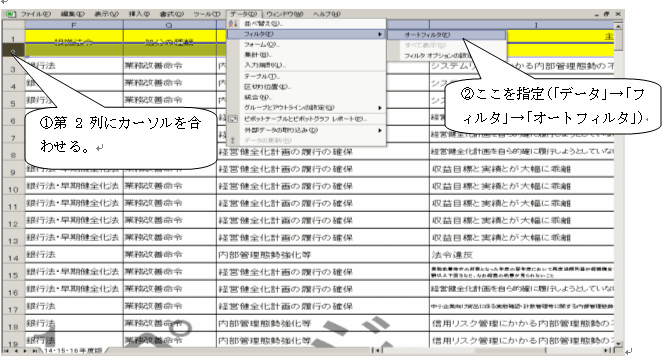The image size is (664, 363).
Task: Click the PivotTable report icon in the Data menu
Action: (x=232, y=119)
